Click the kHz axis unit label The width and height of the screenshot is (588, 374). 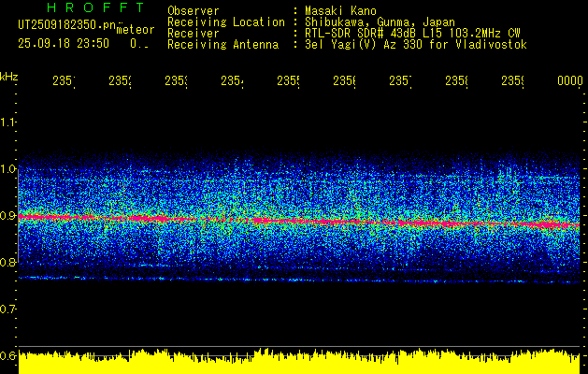click(9, 77)
